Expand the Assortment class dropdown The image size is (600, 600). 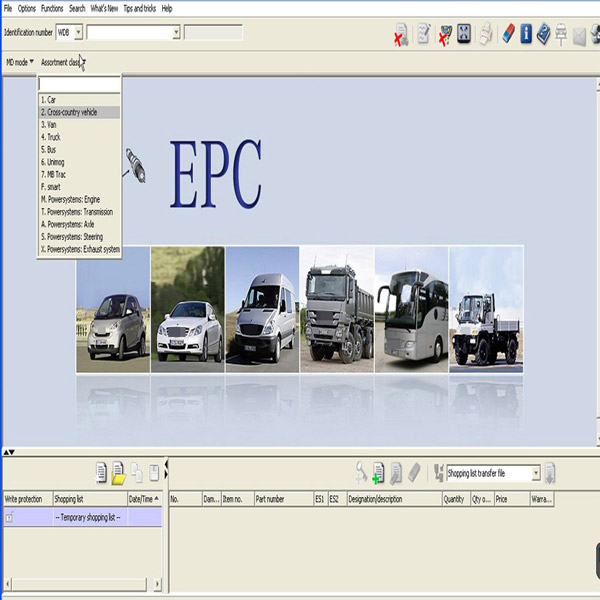pyautogui.click(x=64, y=62)
